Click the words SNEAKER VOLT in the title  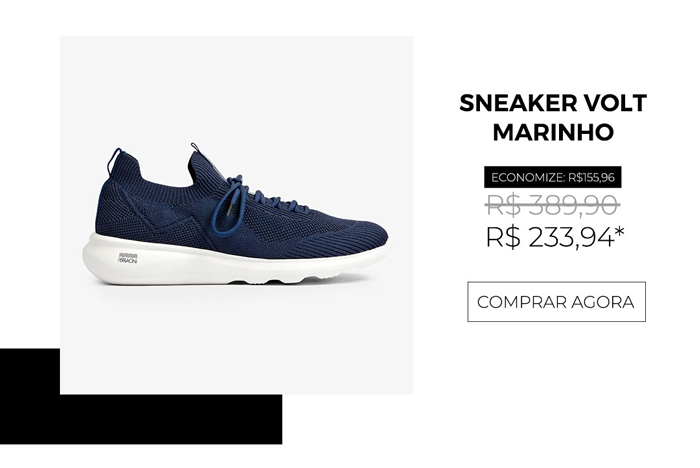click(553, 103)
